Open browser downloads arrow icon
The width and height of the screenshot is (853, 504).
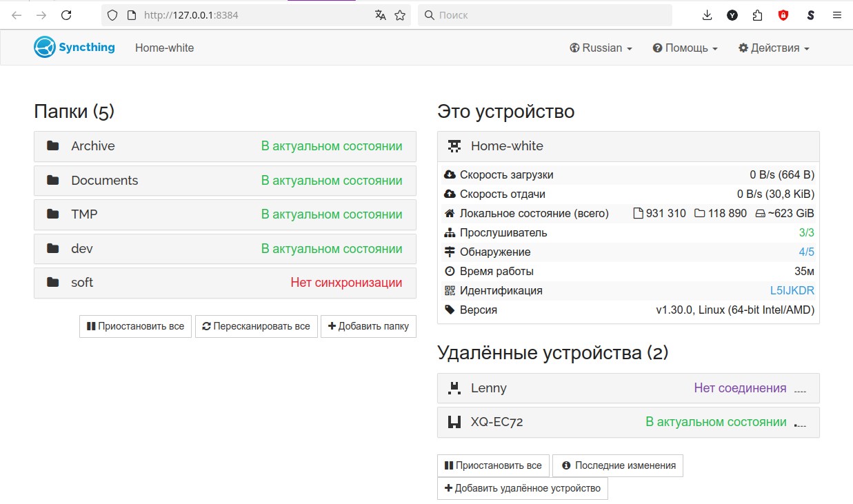point(707,15)
